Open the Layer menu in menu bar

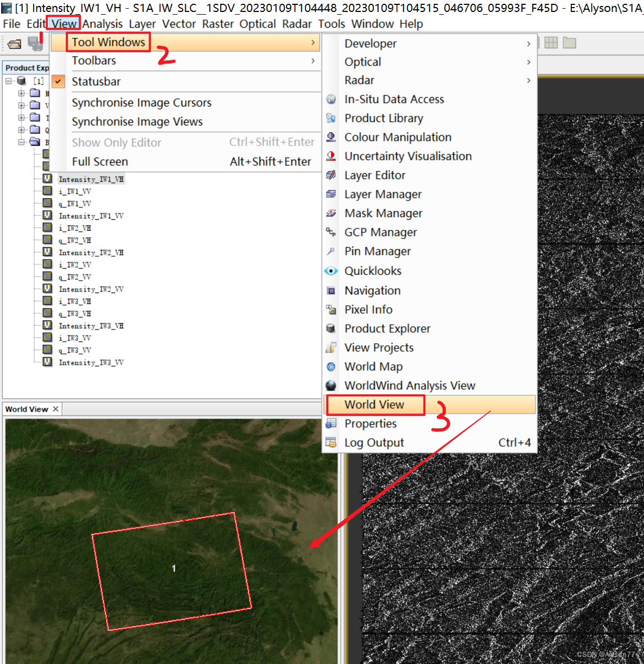point(142,24)
